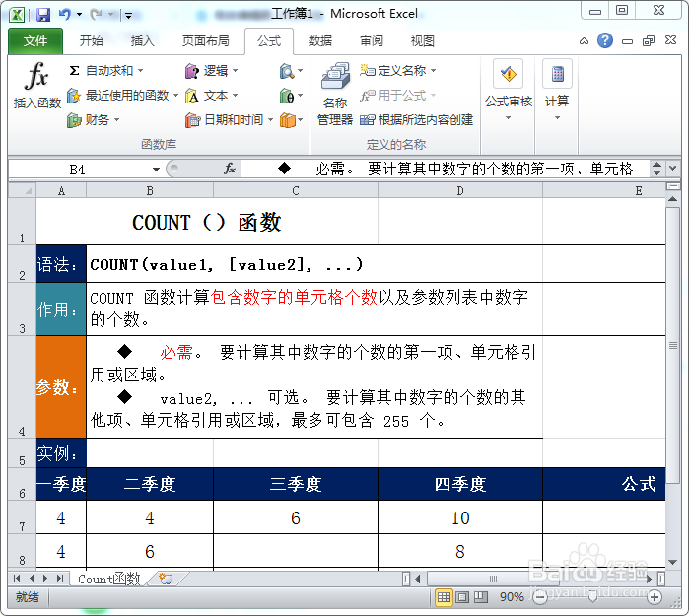689x616 pixels.
Task: Open Recently Used functions (最近使用的函数)
Action: (x=122, y=95)
